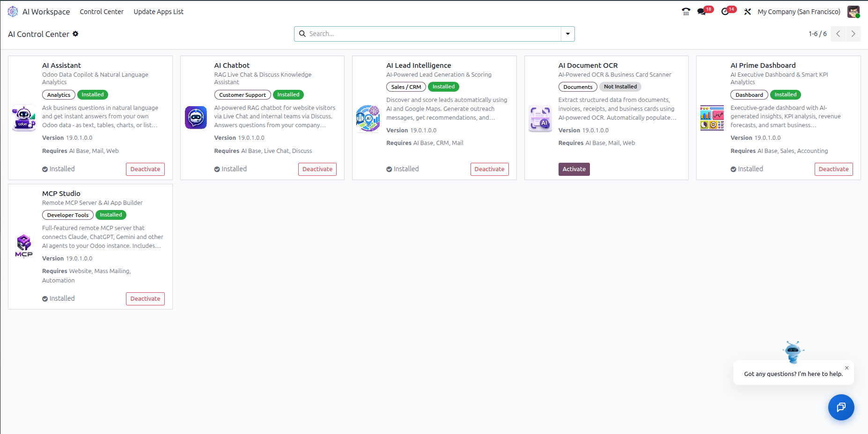Click the Dashboard category tag

(x=749, y=95)
